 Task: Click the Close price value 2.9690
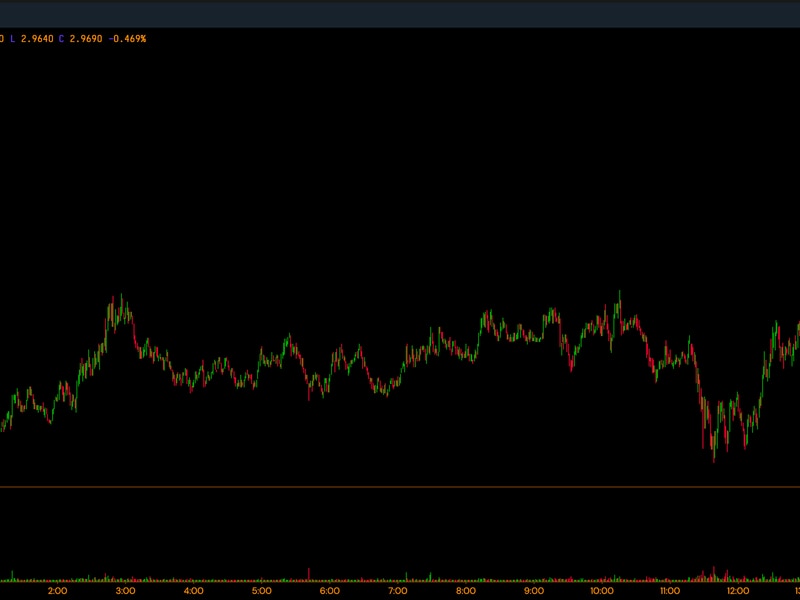pos(85,39)
